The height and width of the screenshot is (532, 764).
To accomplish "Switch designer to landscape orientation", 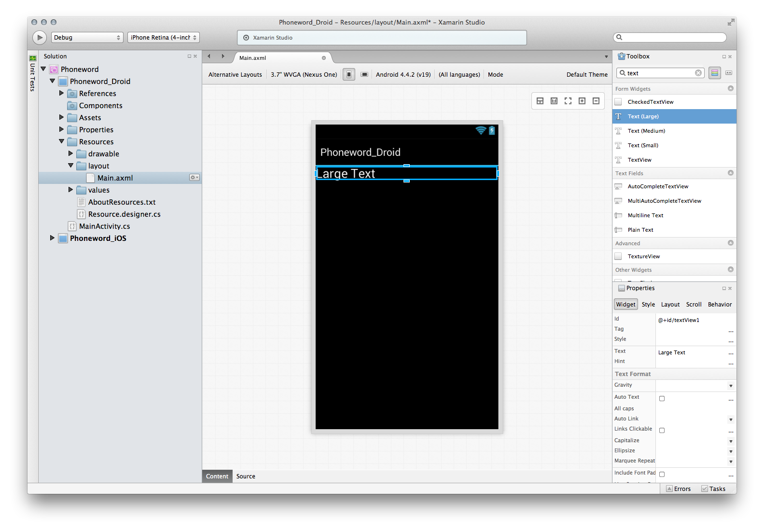I will pos(364,74).
